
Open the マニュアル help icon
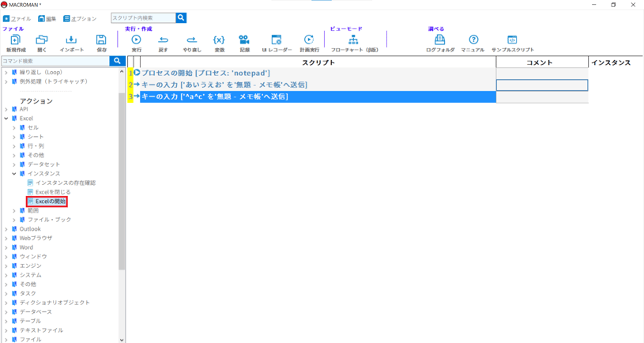pyautogui.click(x=473, y=40)
